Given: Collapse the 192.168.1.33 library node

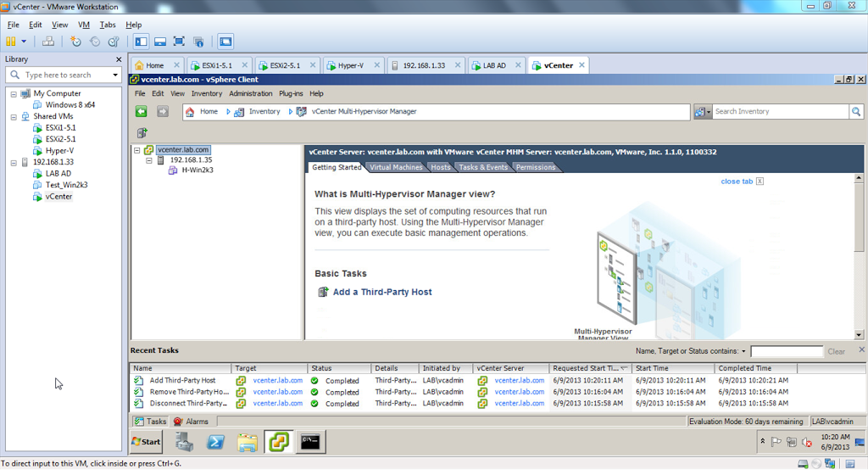Looking at the screenshot, I should tap(14, 163).
